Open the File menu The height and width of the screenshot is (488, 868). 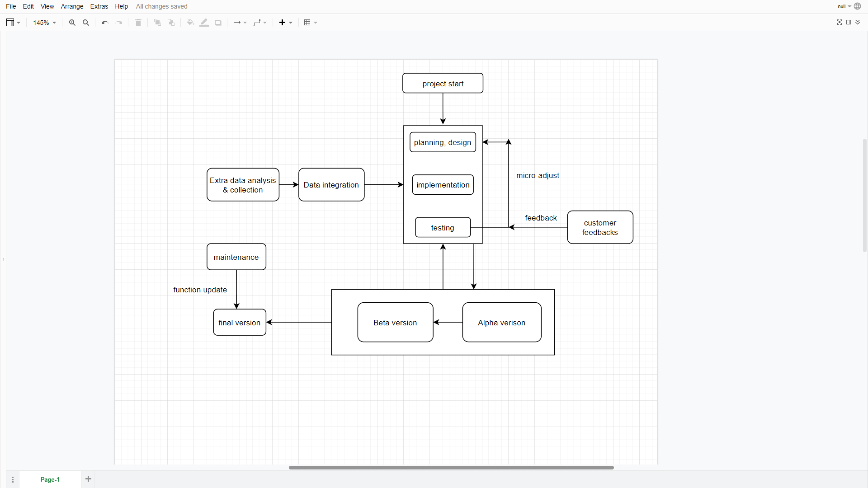(x=11, y=6)
